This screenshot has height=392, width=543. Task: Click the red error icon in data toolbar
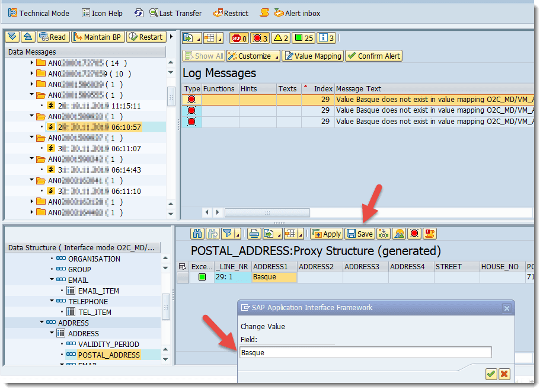click(x=414, y=234)
